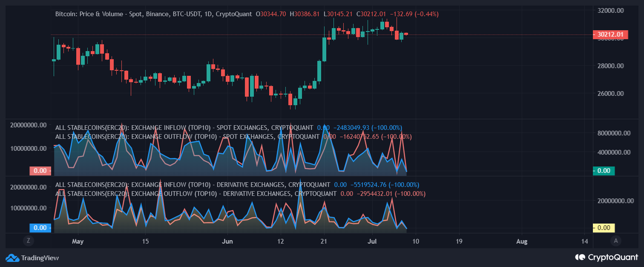The width and height of the screenshot is (644, 267).
Task: Click the 32000.00 price axis label
Action: click(x=611, y=9)
